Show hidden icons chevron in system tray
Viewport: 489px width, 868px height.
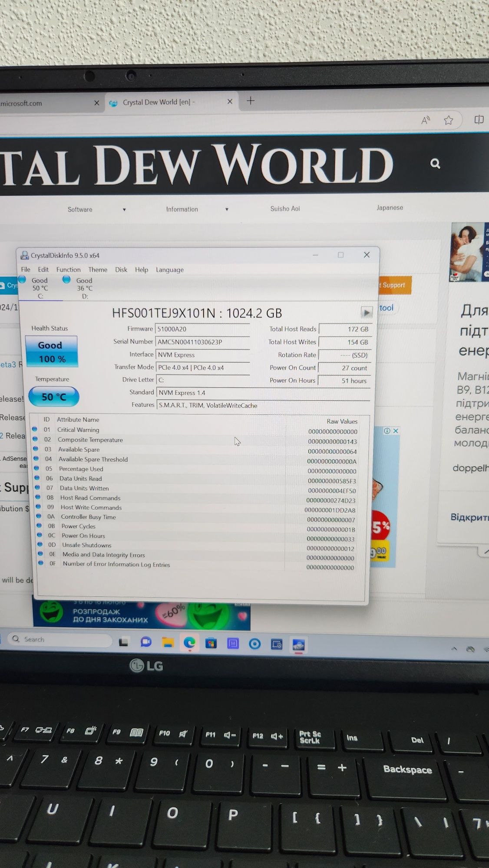[454, 649]
